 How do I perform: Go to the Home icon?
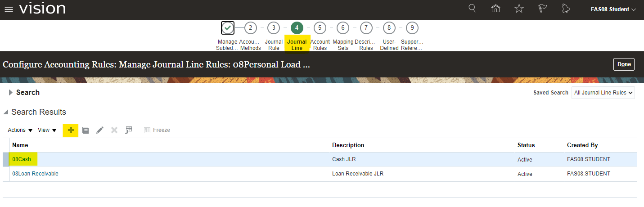495,9
